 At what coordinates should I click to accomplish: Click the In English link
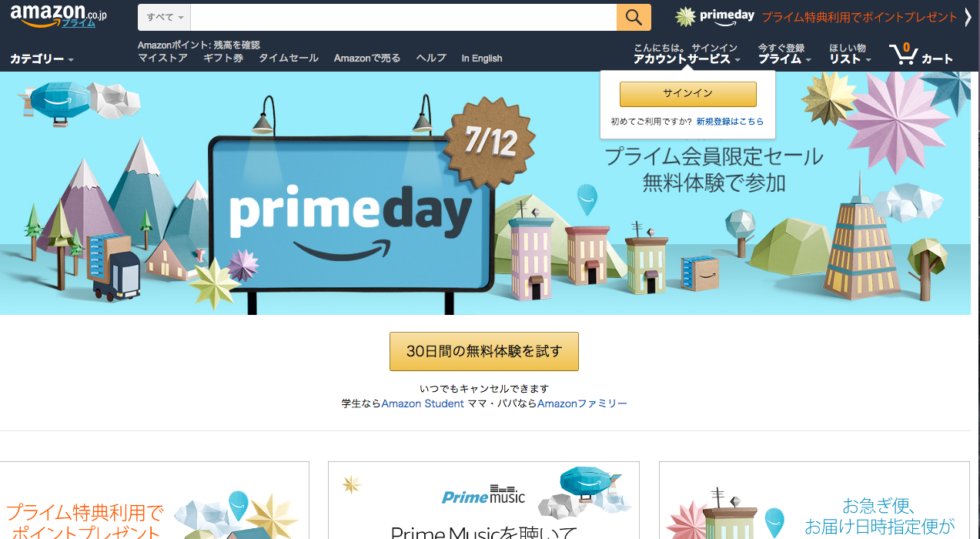[482, 59]
